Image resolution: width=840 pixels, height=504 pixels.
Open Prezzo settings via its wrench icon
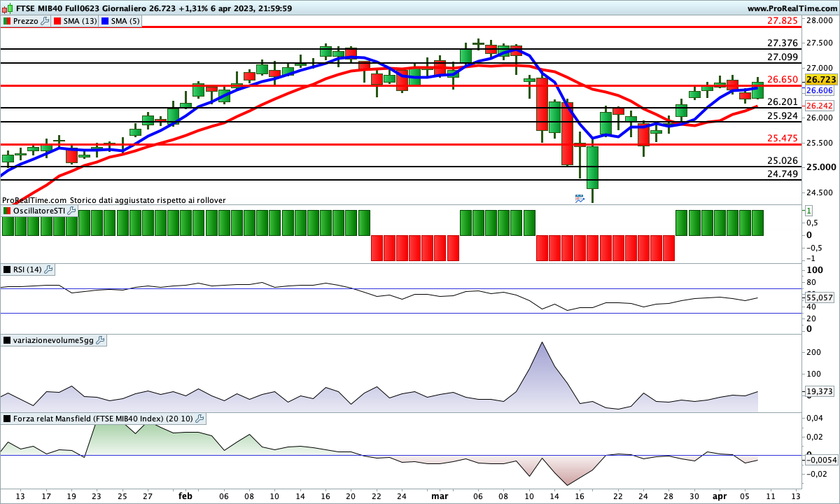[x=45, y=21]
